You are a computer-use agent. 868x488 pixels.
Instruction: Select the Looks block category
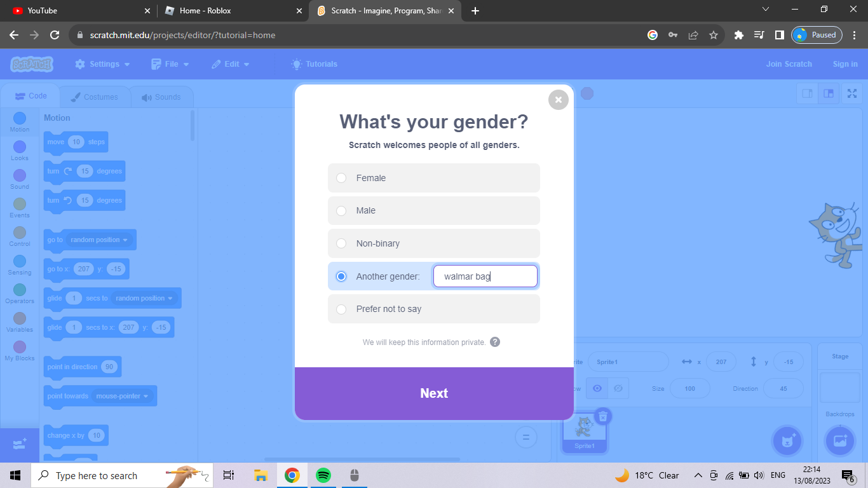tap(20, 151)
